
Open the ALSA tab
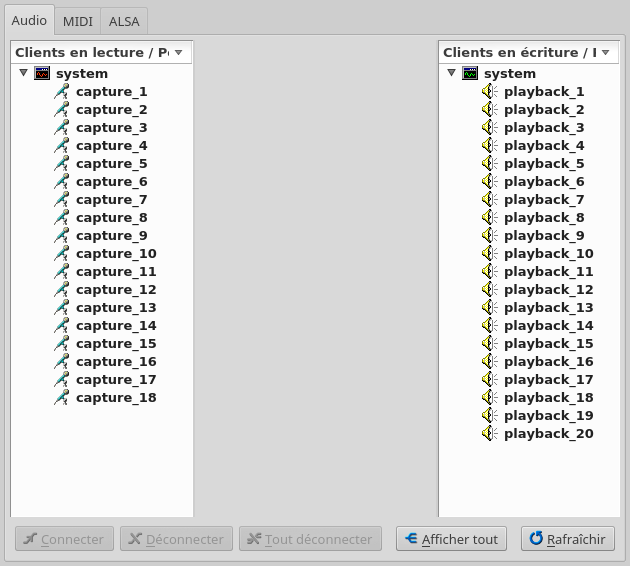pyautogui.click(x=124, y=21)
